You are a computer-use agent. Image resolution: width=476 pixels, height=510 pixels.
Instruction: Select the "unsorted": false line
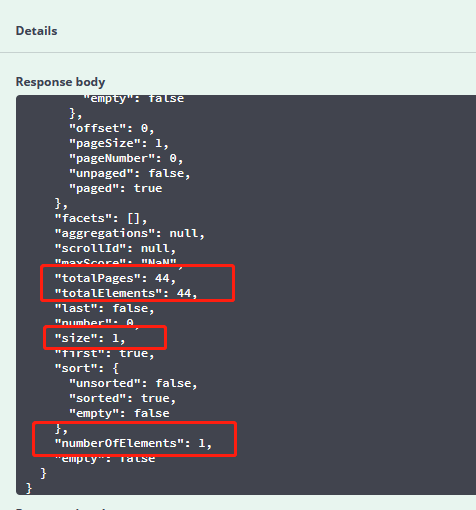click(x=133, y=383)
